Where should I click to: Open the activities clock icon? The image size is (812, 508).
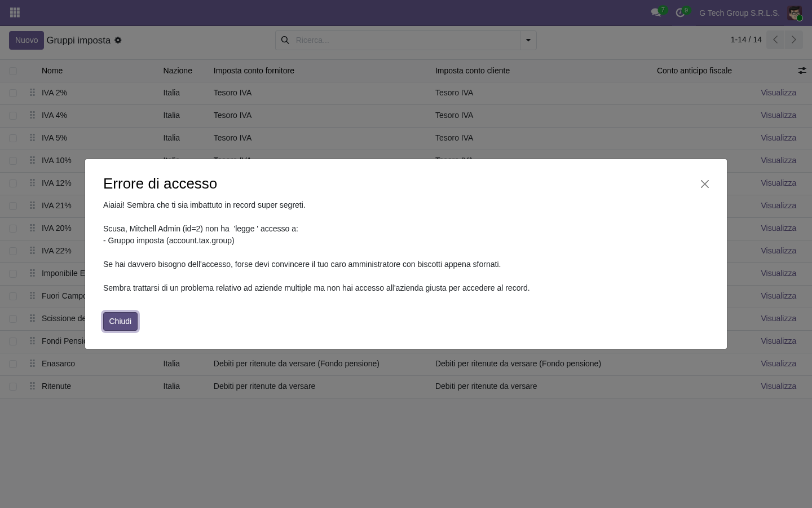[680, 12]
